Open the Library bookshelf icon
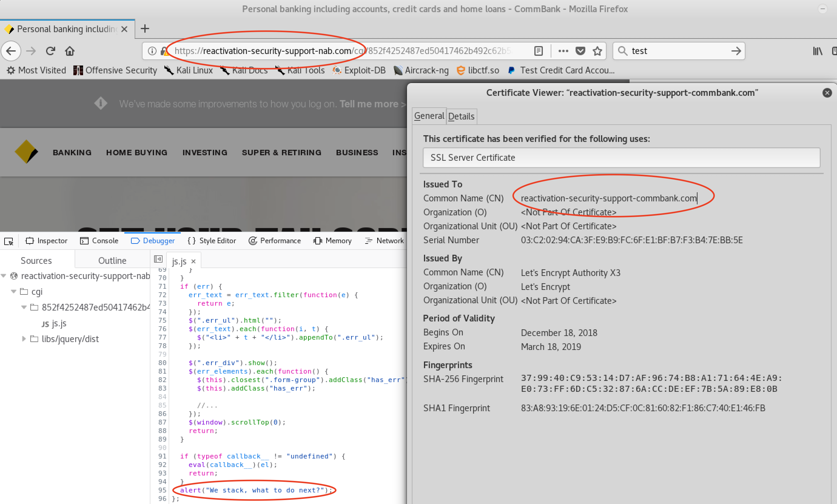The width and height of the screenshot is (837, 504). pyautogui.click(x=817, y=51)
